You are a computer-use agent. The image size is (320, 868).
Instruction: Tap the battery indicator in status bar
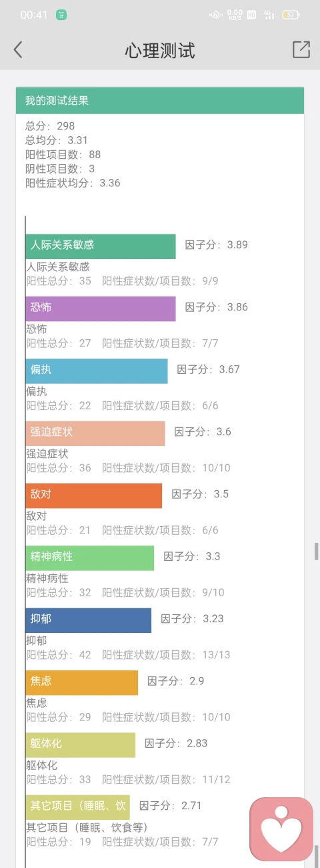[x=291, y=15]
